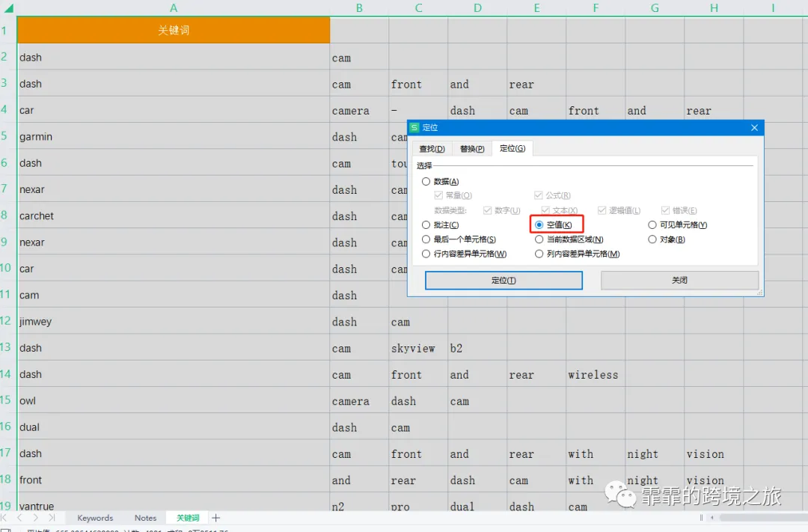
Task: Toggle the 逻辑值(L) checkbox
Action: click(602, 210)
